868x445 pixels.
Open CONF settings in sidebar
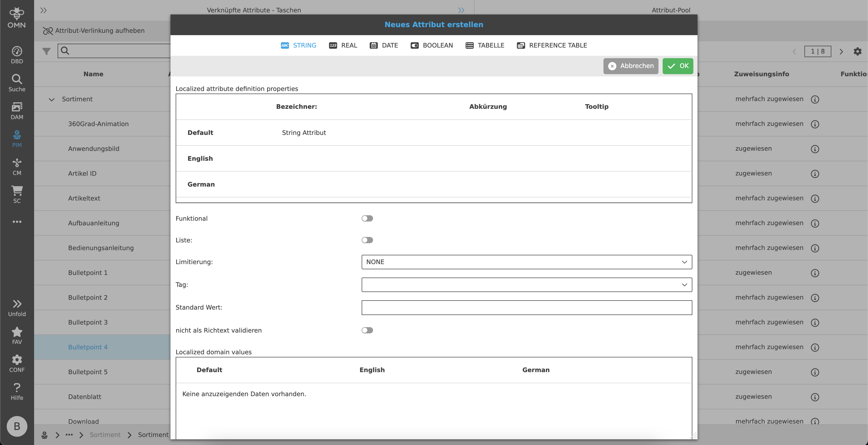pos(17,363)
